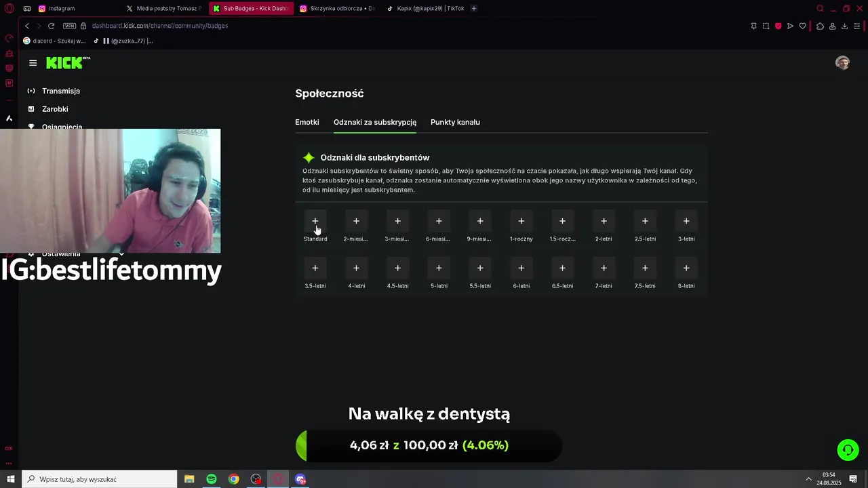
Task: Add a badge for 4-letni
Action: 356,268
